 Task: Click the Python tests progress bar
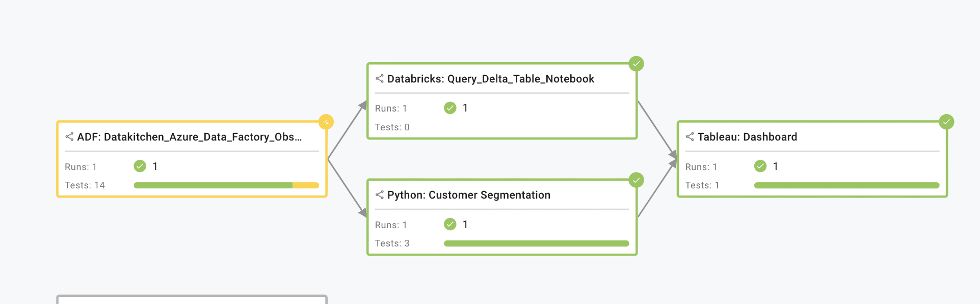(536, 243)
